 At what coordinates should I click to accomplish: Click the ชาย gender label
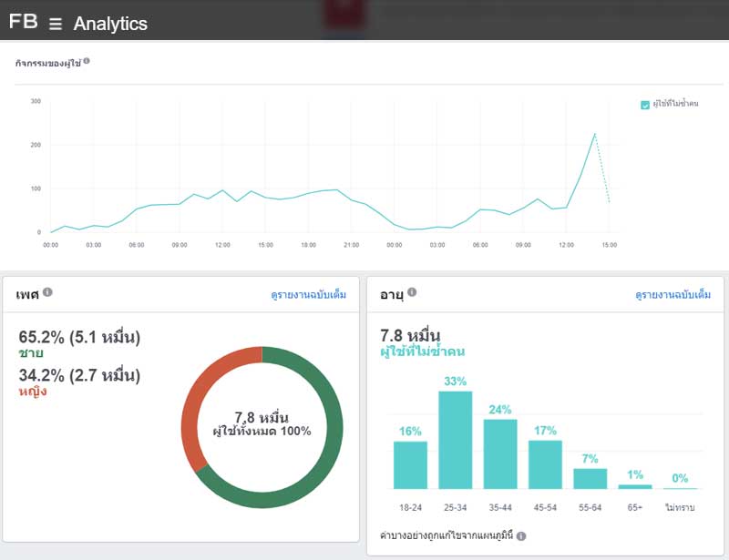coord(30,353)
